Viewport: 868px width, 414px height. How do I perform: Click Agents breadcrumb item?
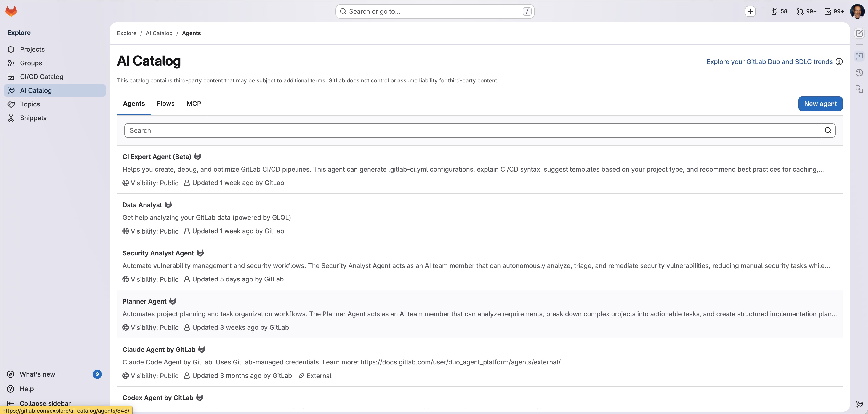(x=191, y=33)
